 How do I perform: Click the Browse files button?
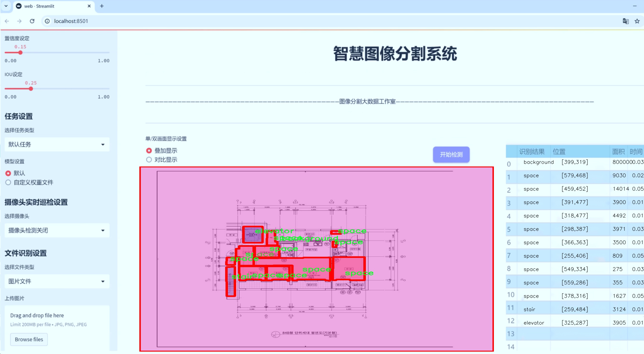point(29,339)
